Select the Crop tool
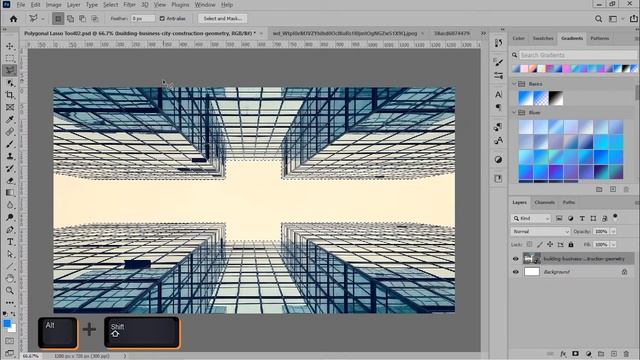The width and height of the screenshot is (640, 360). pos(10,95)
